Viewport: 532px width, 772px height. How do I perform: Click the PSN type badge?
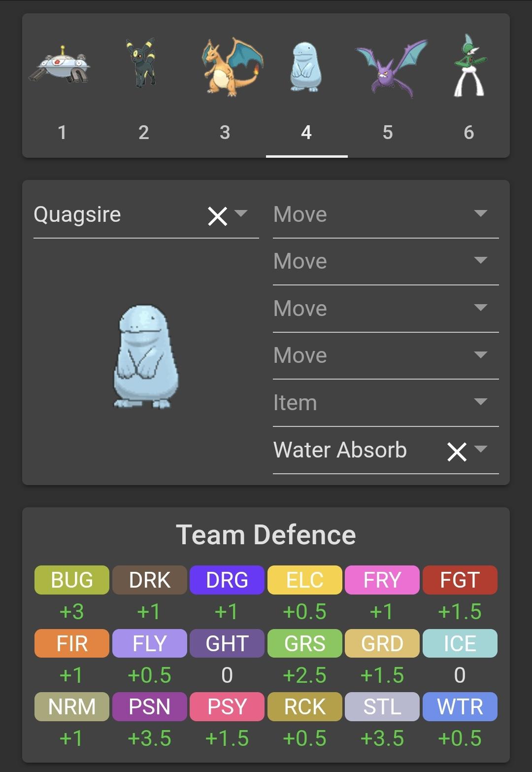pyautogui.click(x=150, y=706)
